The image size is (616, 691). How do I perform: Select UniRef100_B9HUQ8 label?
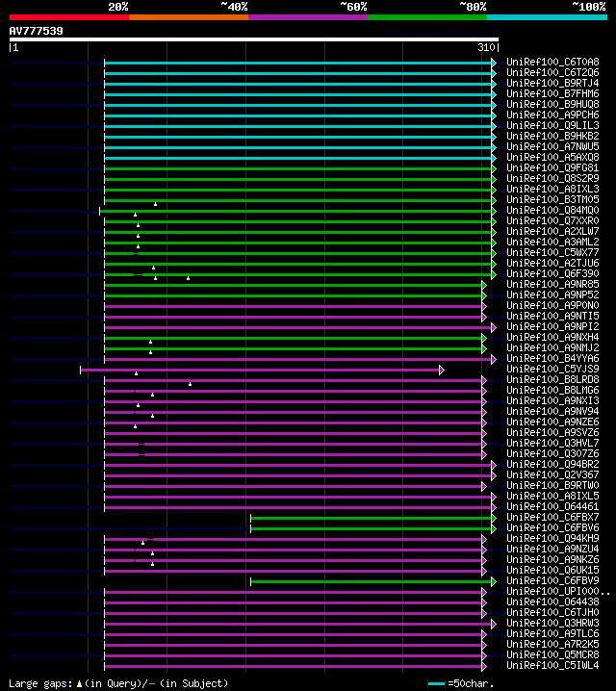pyautogui.click(x=552, y=105)
